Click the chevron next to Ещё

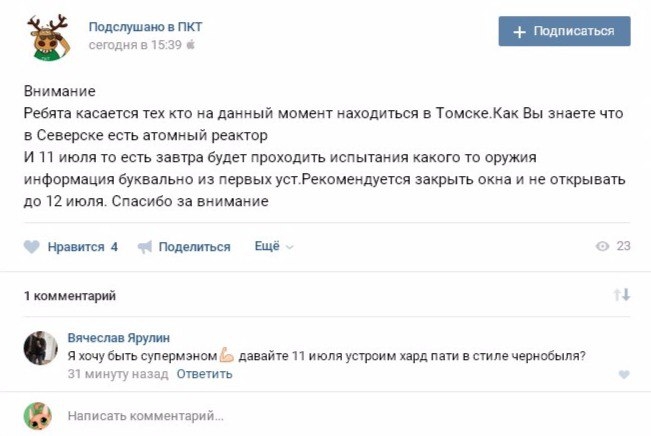coord(290,247)
